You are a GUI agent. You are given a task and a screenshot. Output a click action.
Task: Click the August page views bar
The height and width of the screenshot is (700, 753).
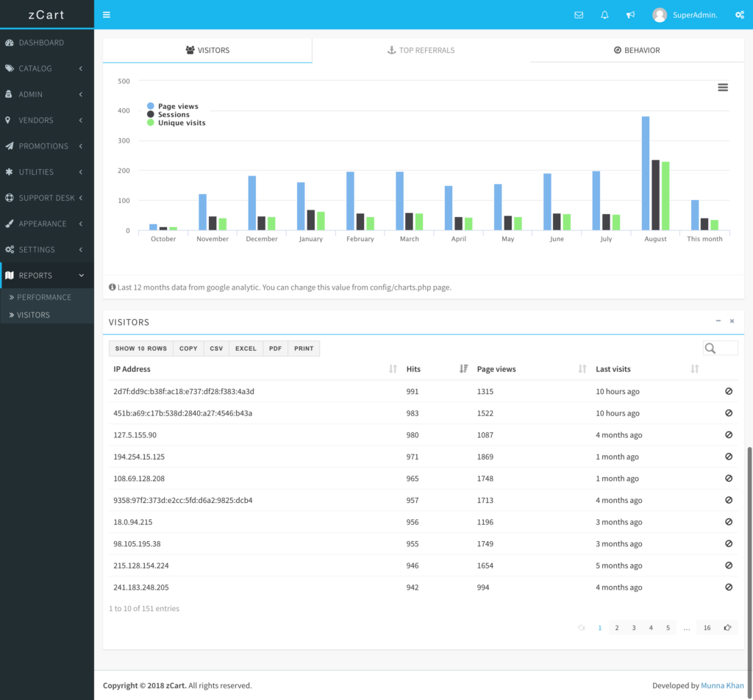pyautogui.click(x=646, y=174)
